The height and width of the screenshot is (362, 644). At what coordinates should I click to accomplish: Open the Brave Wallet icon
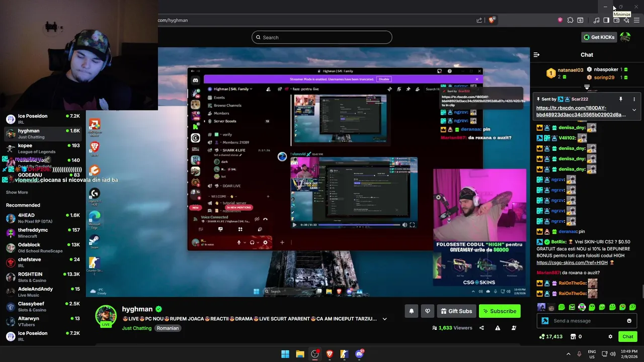[616, 20]
